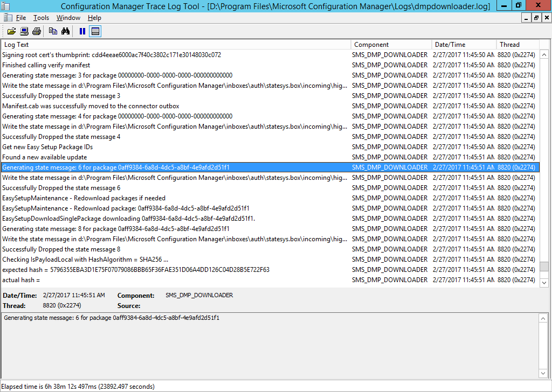This screenshot has height=392, width=552.
Task: Open the Window menu
Action: pos(68,18)
